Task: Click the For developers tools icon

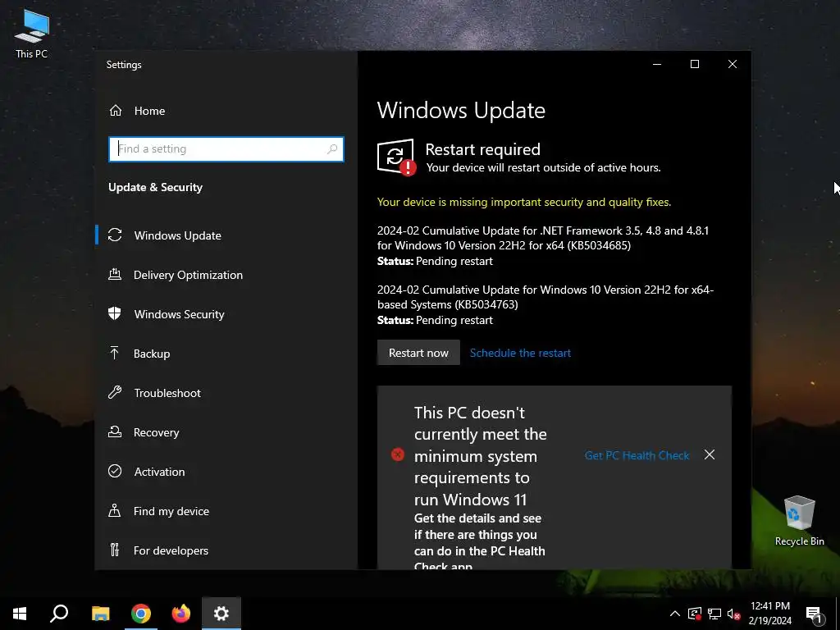Action: 115,550
